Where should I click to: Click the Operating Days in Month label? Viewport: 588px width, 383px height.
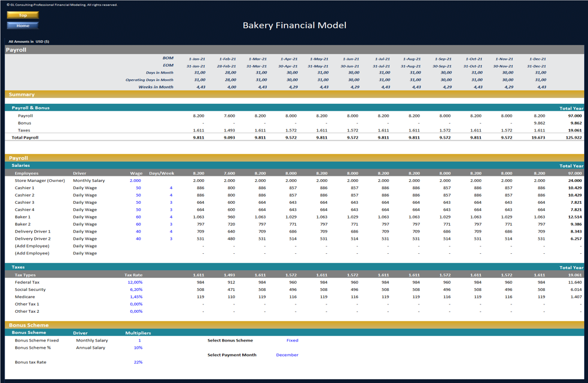tap(149, 80)
